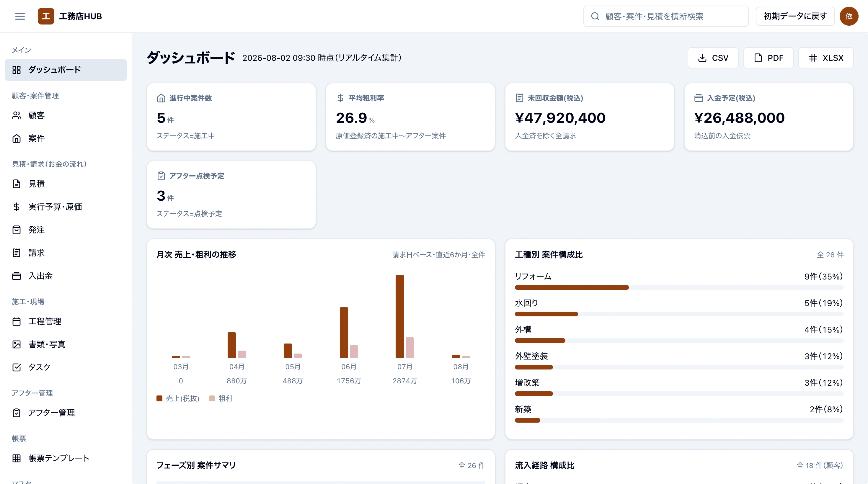Click the ¥47,920,400 未回収金額 value

[560, 118]
